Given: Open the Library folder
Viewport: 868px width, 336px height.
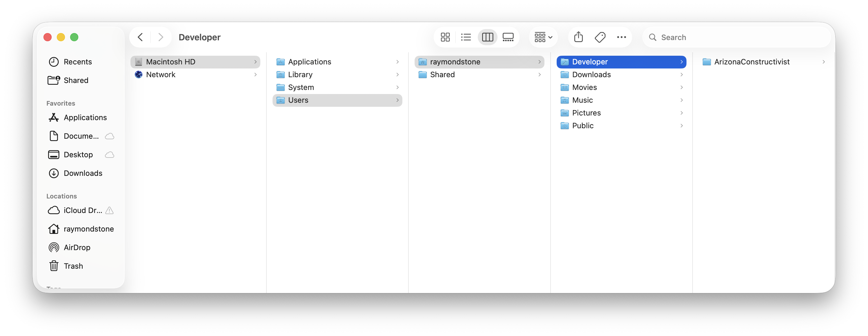Looking at the screenshot, I should [x=300, y=75].
